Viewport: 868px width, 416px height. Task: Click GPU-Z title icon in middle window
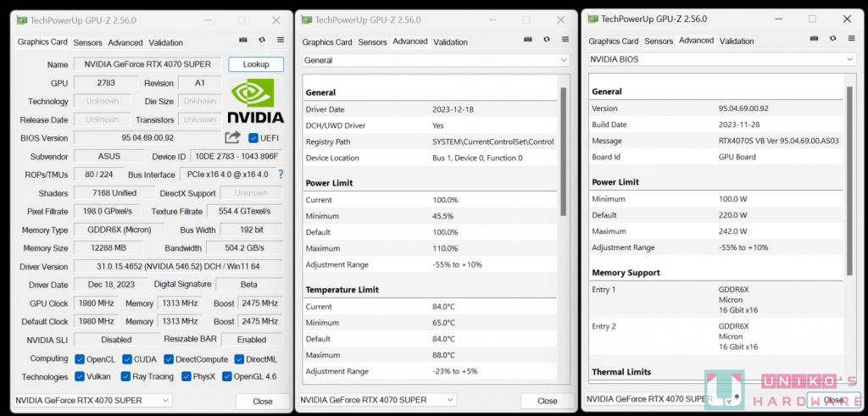pyautogui.click(x=306, y=20)
